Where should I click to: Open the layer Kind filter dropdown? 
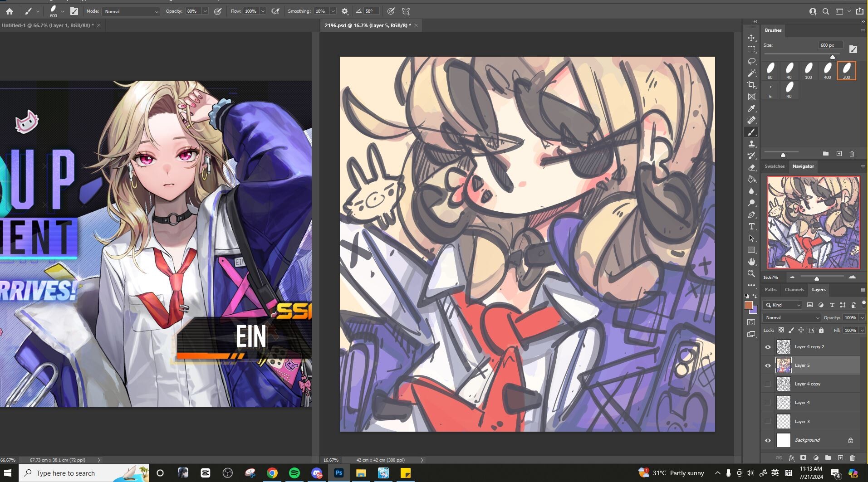(x=783, y=305)
